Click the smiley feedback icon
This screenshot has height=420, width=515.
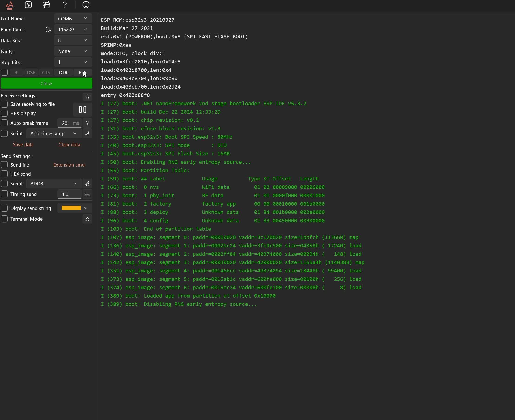(x=86, y=5)
